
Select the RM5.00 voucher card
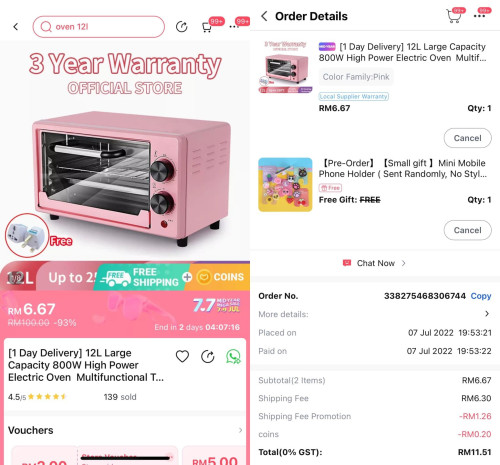(x=214, y=457)
